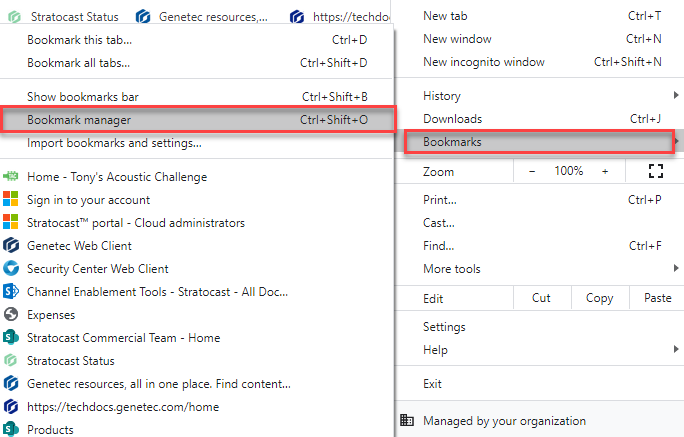Open Stratocast Commercial Team - Home bookmark

197,338
